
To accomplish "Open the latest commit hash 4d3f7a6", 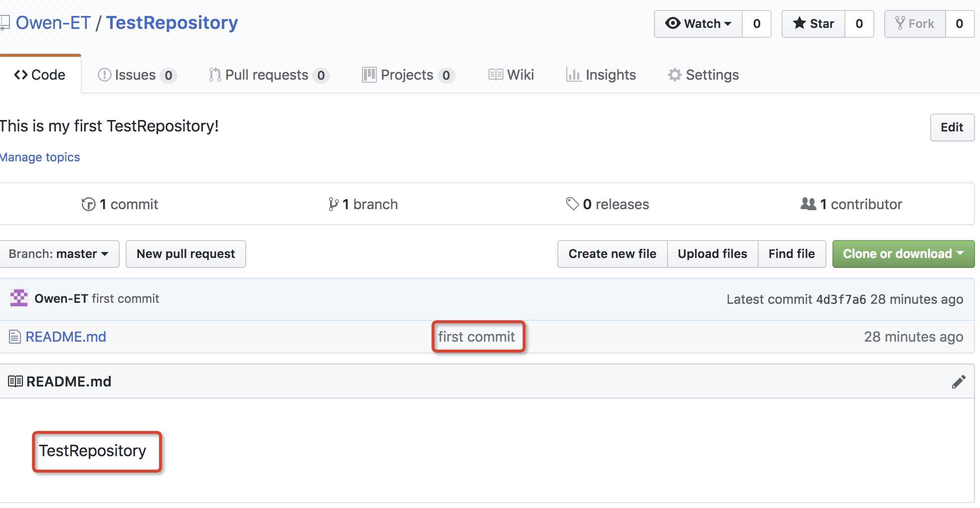I will 841,299.
